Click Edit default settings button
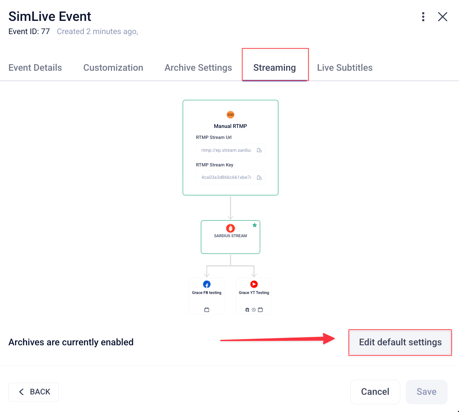This screenshot has width=459, height=412. coord(400,342)
